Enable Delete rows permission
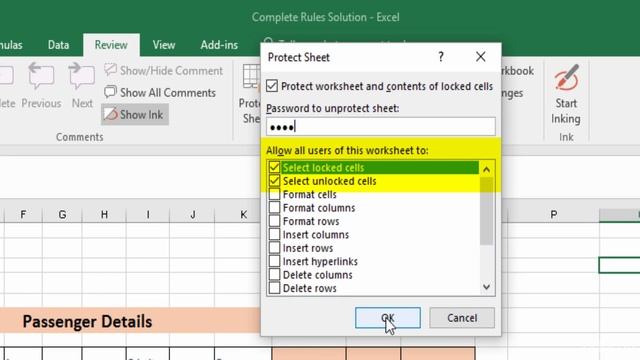This screenshot has width=640, height=360. pyautogui.click(x=274, y=288)
